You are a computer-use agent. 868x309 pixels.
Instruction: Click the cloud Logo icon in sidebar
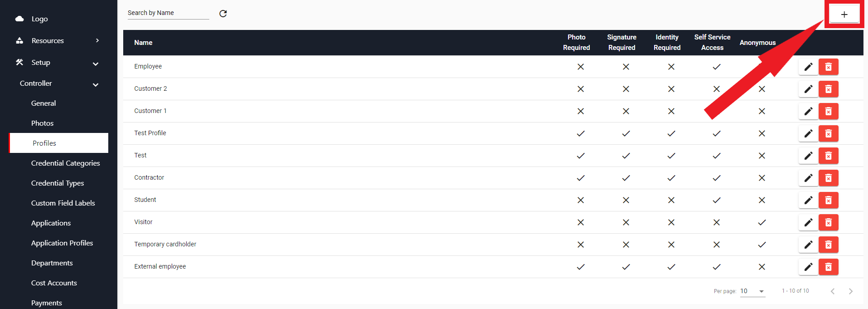click(19, 19)
